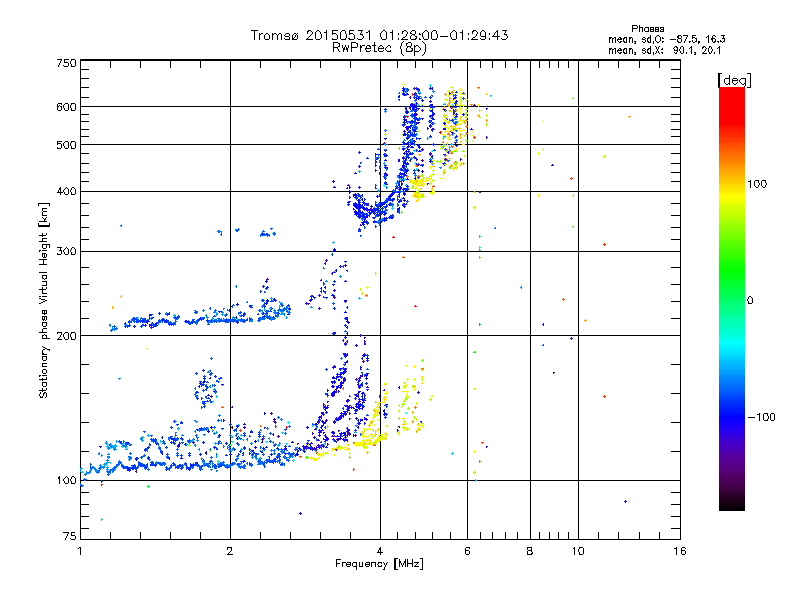Click the x-axis label '4'
Screen dimensions: 800x600
380,551
